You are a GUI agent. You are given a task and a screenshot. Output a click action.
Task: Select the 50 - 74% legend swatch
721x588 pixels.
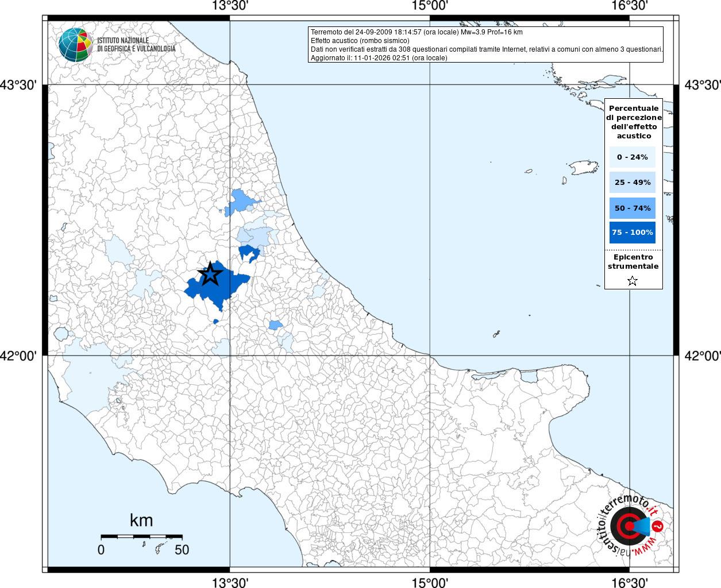tap(633, 208)
